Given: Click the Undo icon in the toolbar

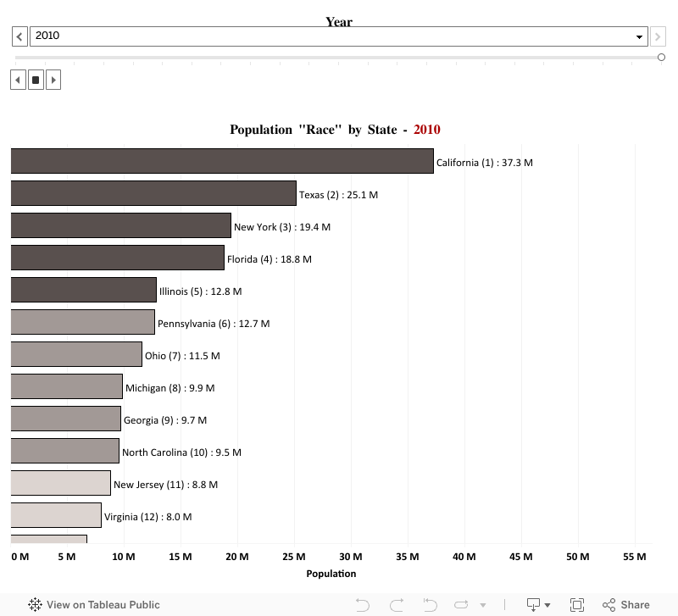Looking at the screenshot, I should (x=363, y=605).
